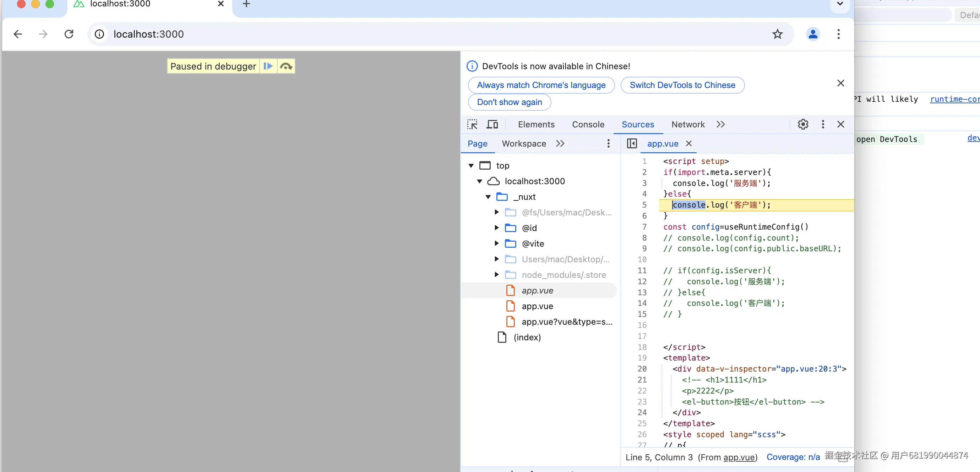980x472 pixels.
Task: Open the DevTools customize three-dot menu
Action: coord(822,124)
